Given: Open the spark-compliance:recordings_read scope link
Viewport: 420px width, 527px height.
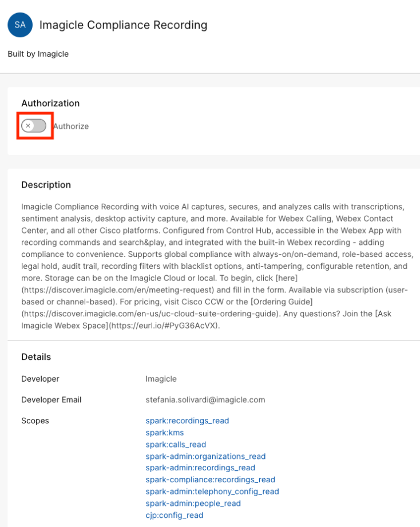Looking at the screenshot, I should coord(210,480).
